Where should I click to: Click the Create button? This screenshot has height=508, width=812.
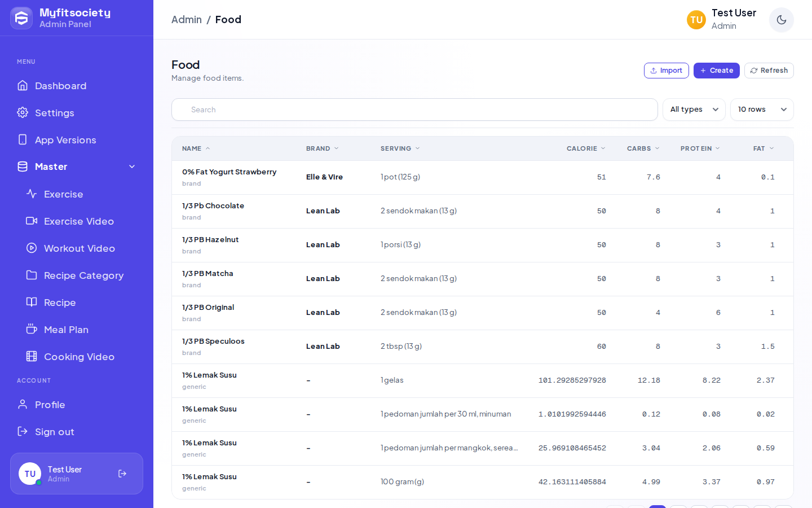(x=716, y=71)
